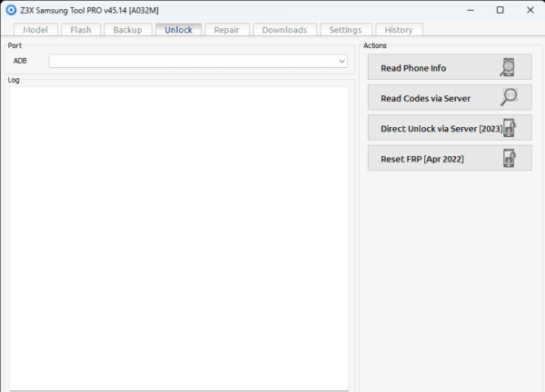
Task: Expand the ADB port dropdown arrow
Action: 342,61
